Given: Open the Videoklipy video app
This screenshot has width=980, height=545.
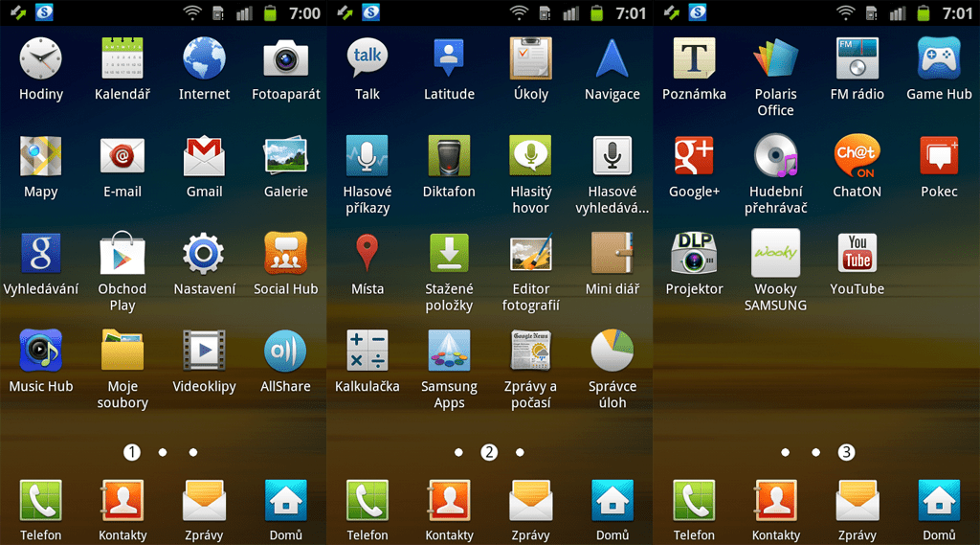Looking at the screenshot, I should (x=205, y=351).
